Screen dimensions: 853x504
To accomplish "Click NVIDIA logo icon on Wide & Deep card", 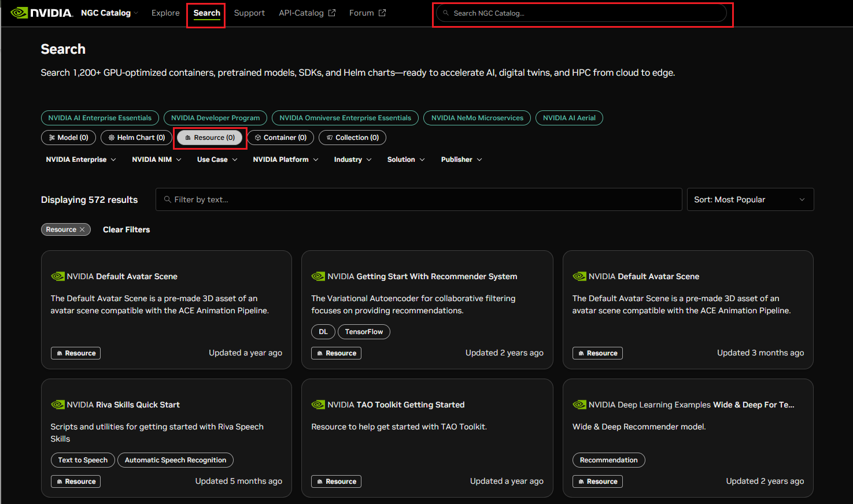I will click(579, 405).
